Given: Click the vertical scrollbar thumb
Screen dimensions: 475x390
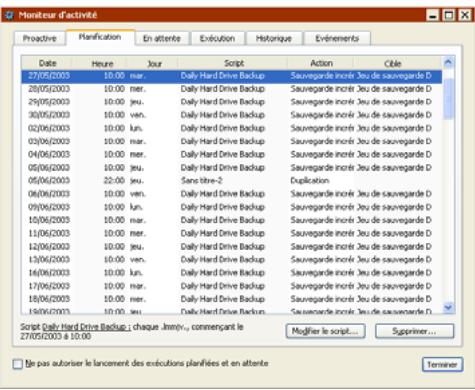Looking at the screenshot, I should 448,99.
